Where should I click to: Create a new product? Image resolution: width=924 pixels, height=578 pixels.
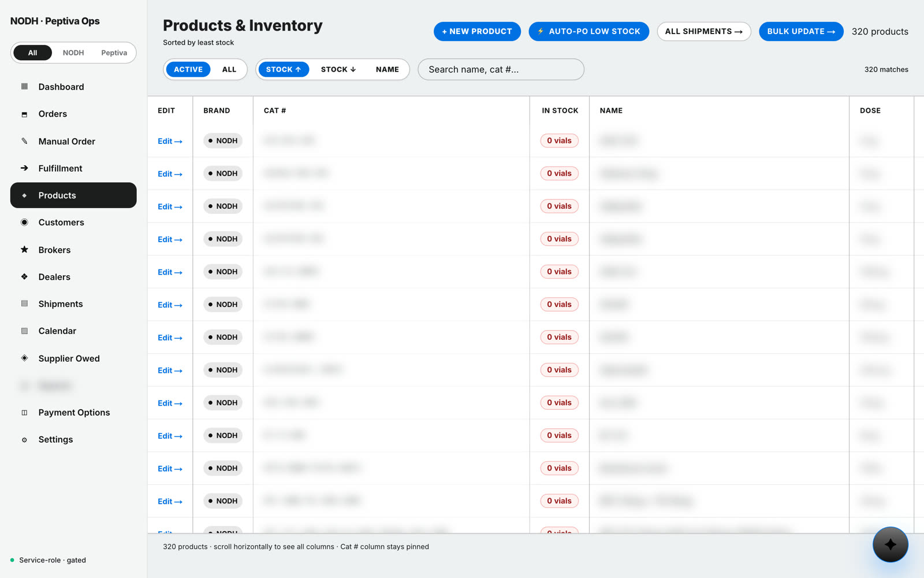point(477,31)
